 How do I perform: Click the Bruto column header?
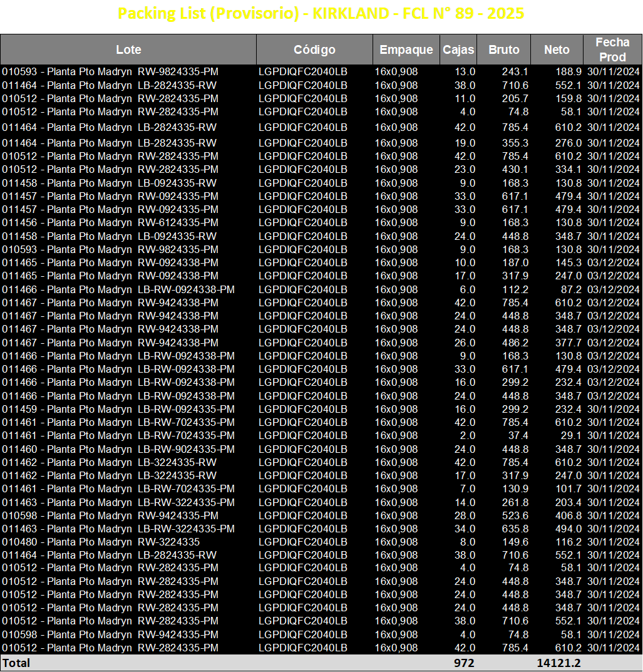pyautogui.click(x=504, y=49)
